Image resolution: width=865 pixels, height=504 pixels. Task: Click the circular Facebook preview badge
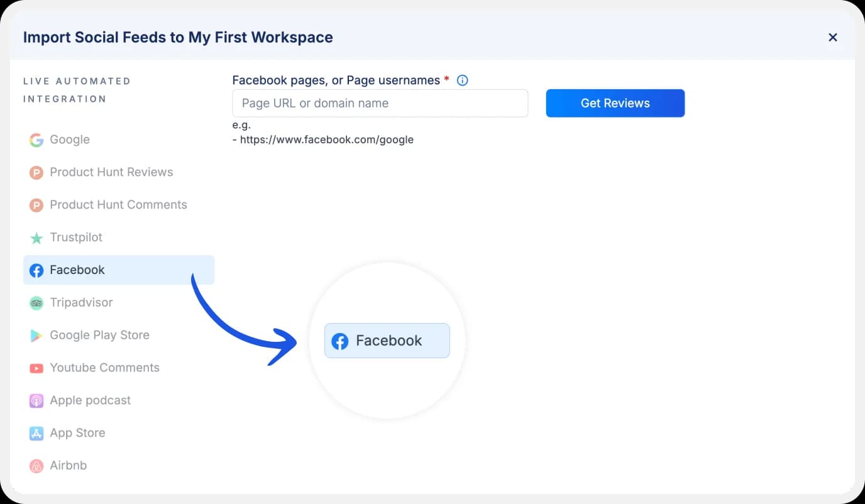(x=387, y=340)
